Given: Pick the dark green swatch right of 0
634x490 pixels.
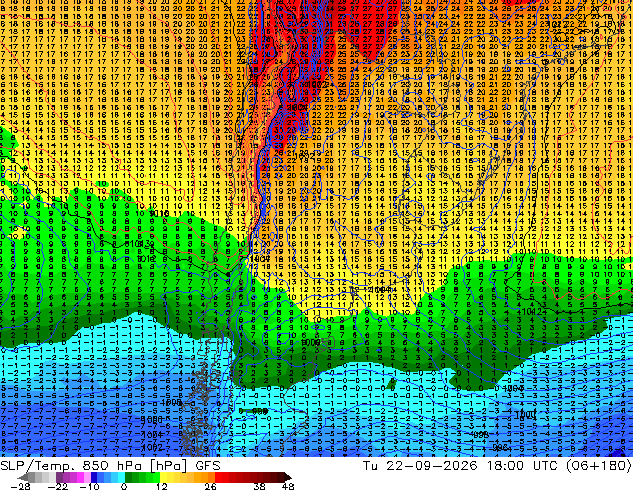Looking at the screenshot, I should [129, 477].
